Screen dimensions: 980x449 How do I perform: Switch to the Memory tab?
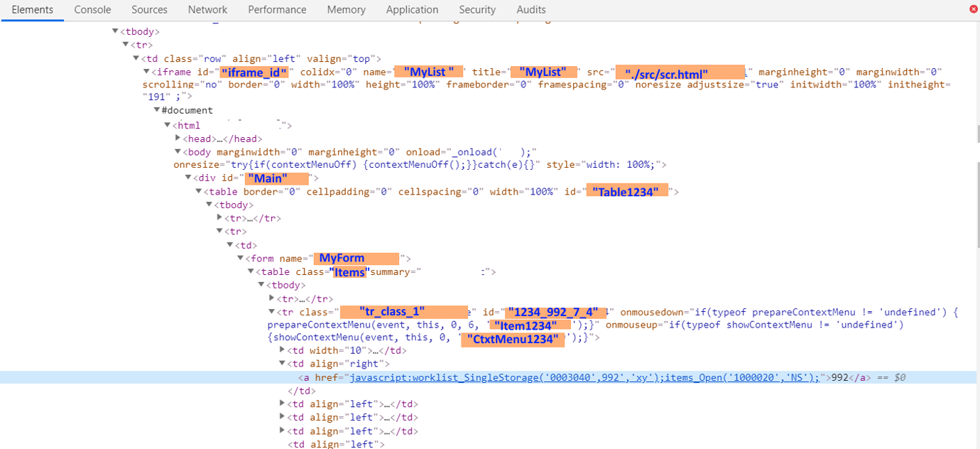click(346, 9)
